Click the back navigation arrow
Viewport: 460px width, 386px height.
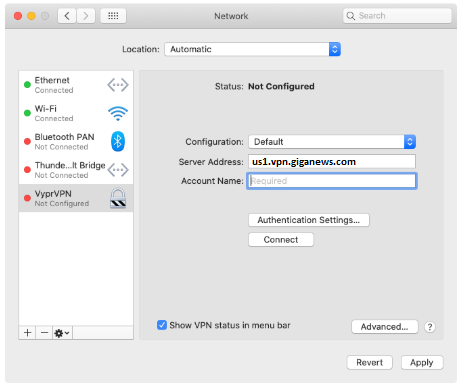tap(67, 16)
